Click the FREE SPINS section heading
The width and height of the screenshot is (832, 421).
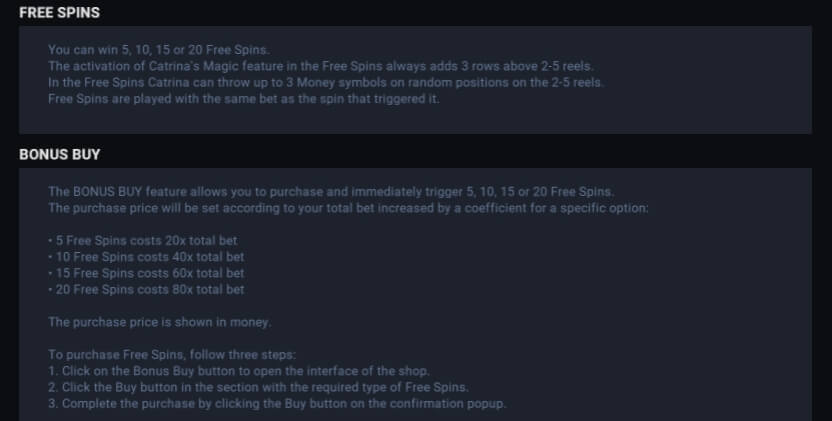[x=59, y=13]
